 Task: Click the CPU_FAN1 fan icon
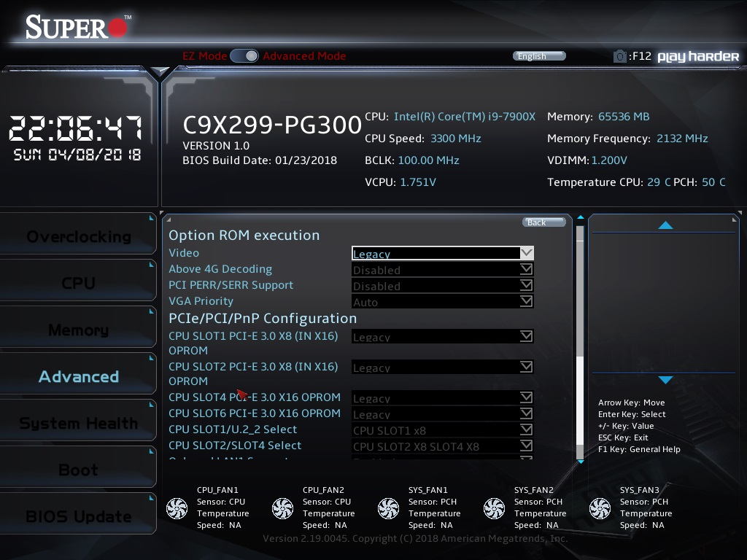pos(177,508)
